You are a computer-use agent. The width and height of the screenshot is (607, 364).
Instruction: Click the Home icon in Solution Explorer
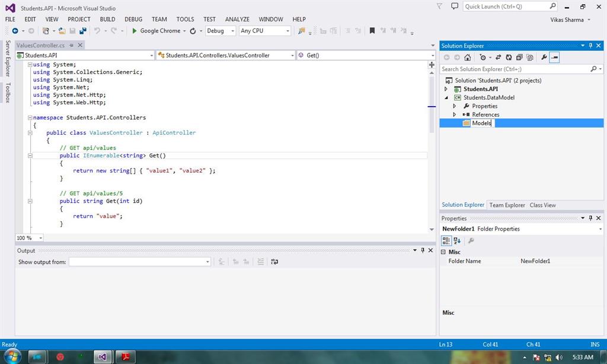[x=468, y=58]
